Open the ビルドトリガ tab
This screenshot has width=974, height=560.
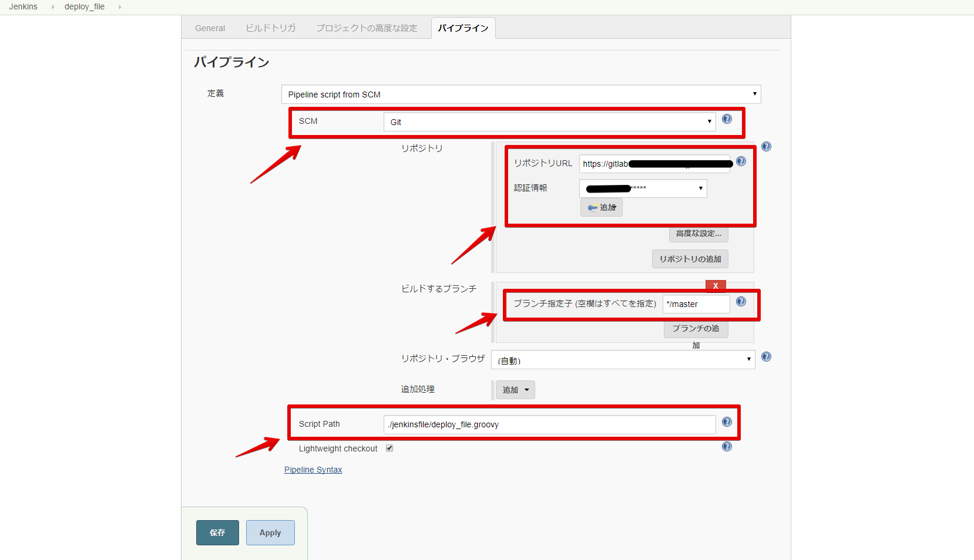point(270,28)
